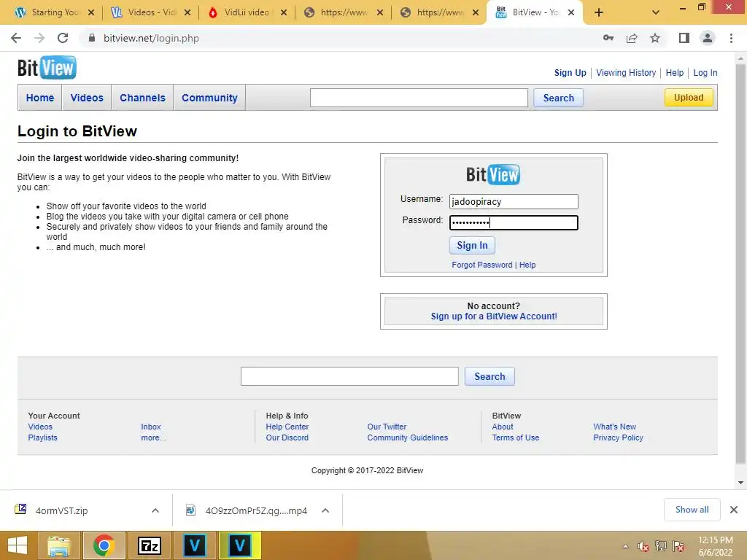
Task: Click the BitView logo in header
Action: (47, 68)
